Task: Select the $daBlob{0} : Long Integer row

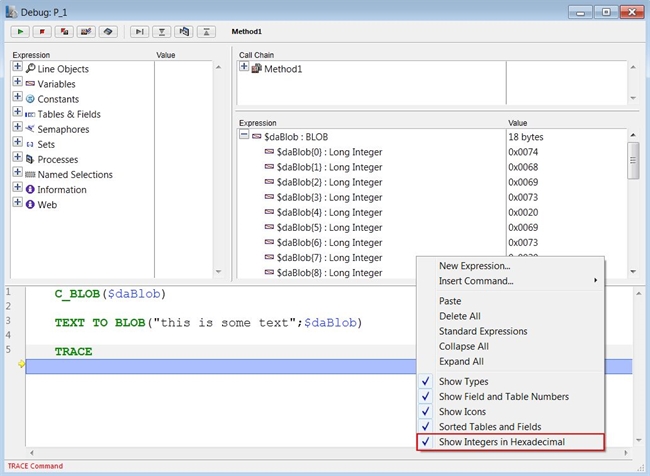Action: click(329, 152)
